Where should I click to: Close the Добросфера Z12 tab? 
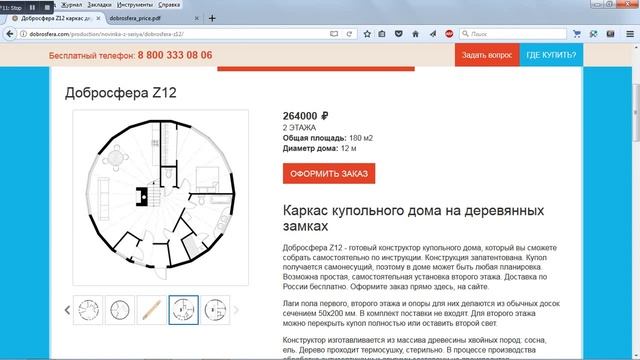pyautogui.click(x=98, y=18)
